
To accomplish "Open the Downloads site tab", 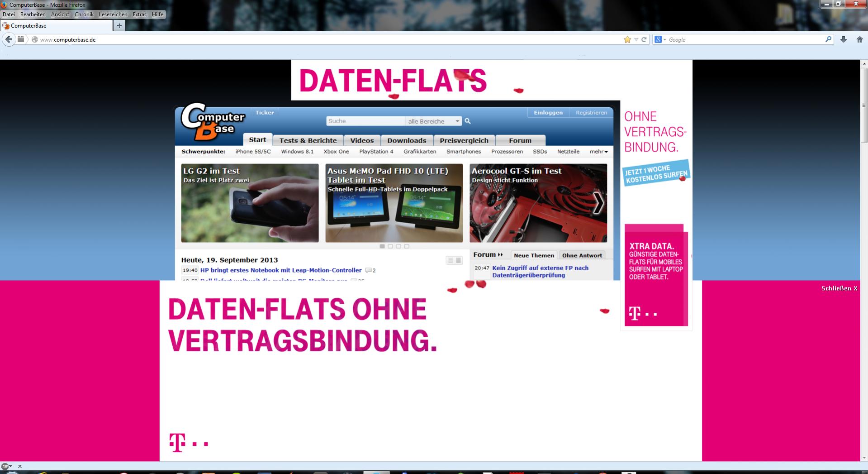I will [407, 140].
